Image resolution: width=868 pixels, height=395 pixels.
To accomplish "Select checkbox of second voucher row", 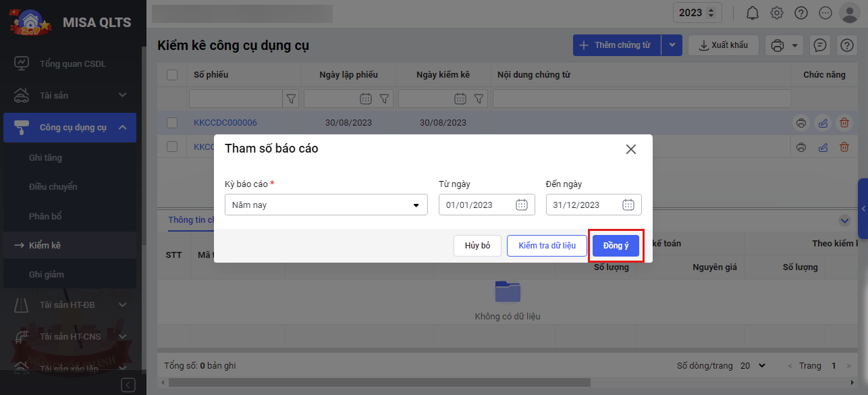I will click(x=172, y=147).
